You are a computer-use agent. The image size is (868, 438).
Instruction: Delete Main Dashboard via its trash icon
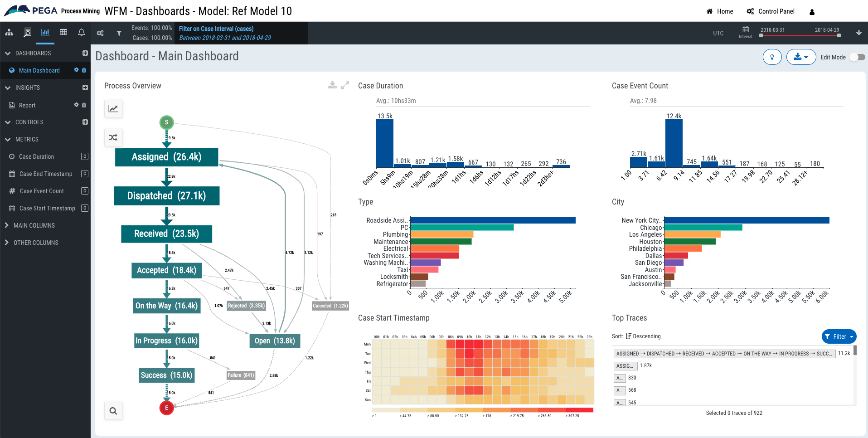85,70
